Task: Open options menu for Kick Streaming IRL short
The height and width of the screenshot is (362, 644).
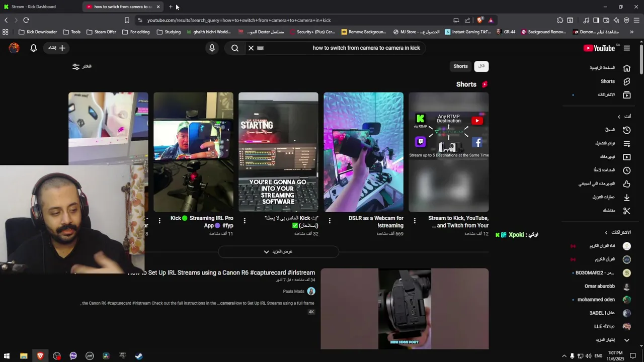Action: pyautogui.click(x=159, y=221)
